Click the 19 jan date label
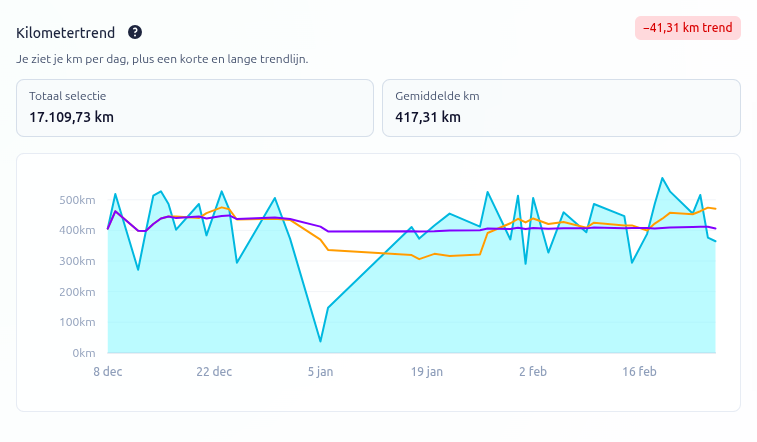 (x=427, y=371)
